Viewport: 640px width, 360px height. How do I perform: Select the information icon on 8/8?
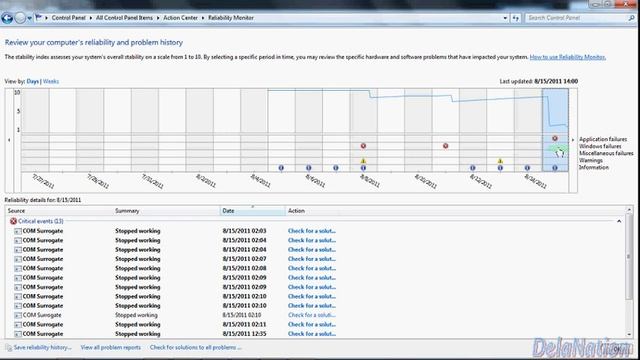tap(363, 168)
